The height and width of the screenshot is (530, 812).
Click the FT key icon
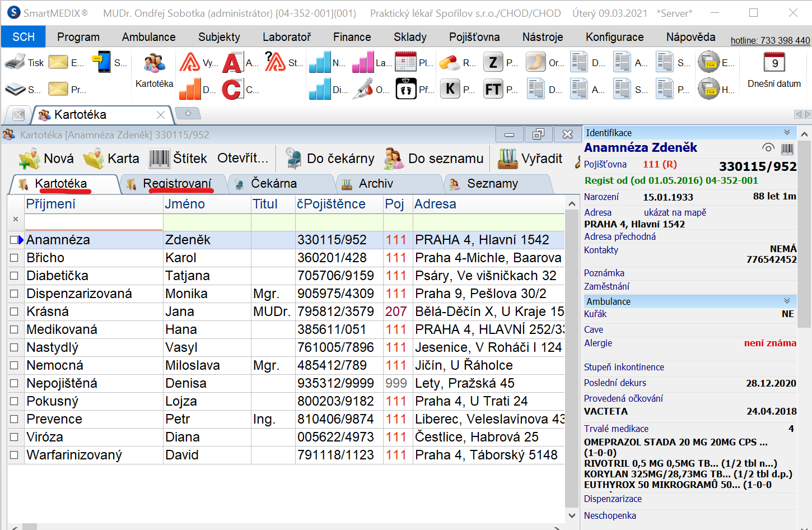(493, 89)
